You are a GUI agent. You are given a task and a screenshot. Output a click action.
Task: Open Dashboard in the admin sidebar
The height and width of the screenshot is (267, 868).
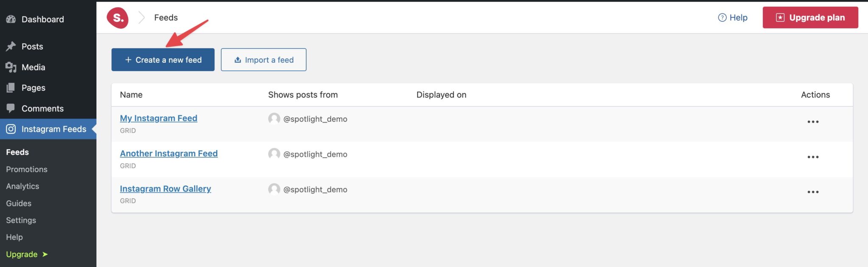pos(48,19)
